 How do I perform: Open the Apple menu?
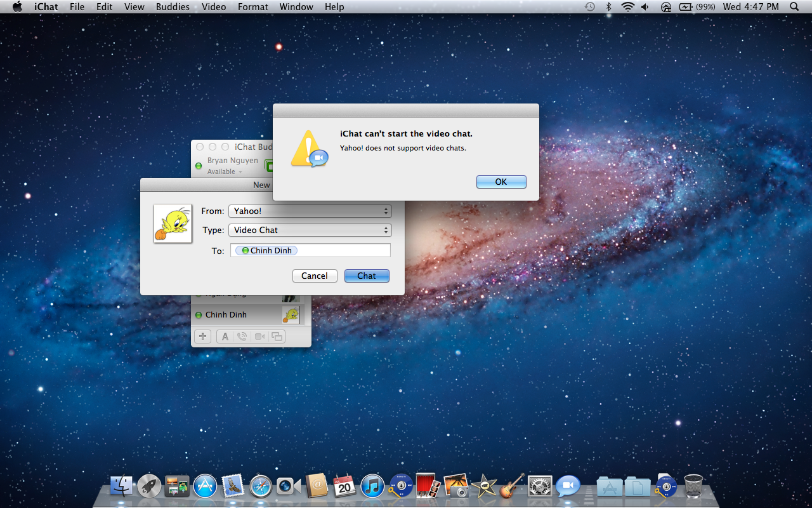click(17, 7)
